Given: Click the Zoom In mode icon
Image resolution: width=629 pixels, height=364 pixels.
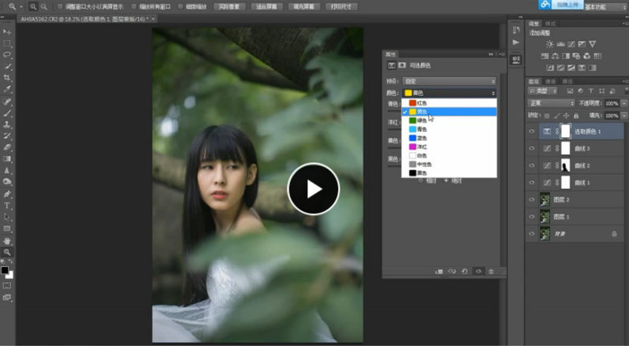Looking at the screenshot, I should (x=33, y=6).
